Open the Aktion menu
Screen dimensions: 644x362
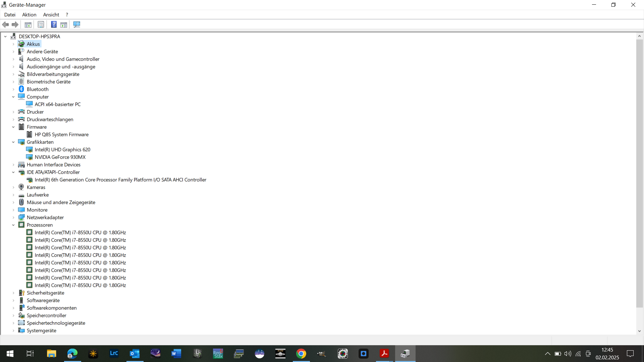point(29,15)
